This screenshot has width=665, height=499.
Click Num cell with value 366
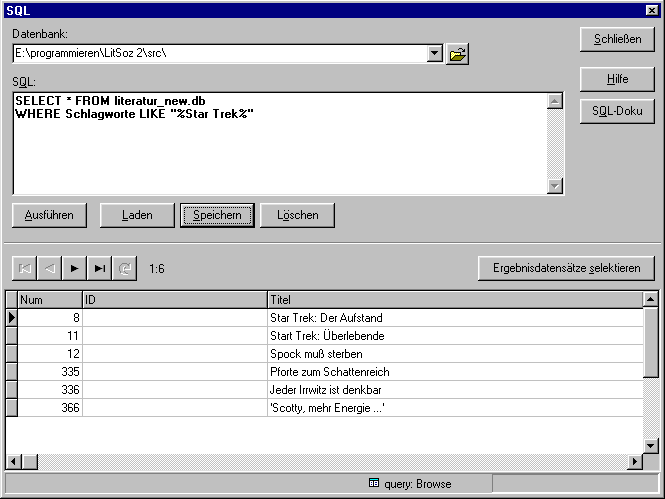coord(50,408)
